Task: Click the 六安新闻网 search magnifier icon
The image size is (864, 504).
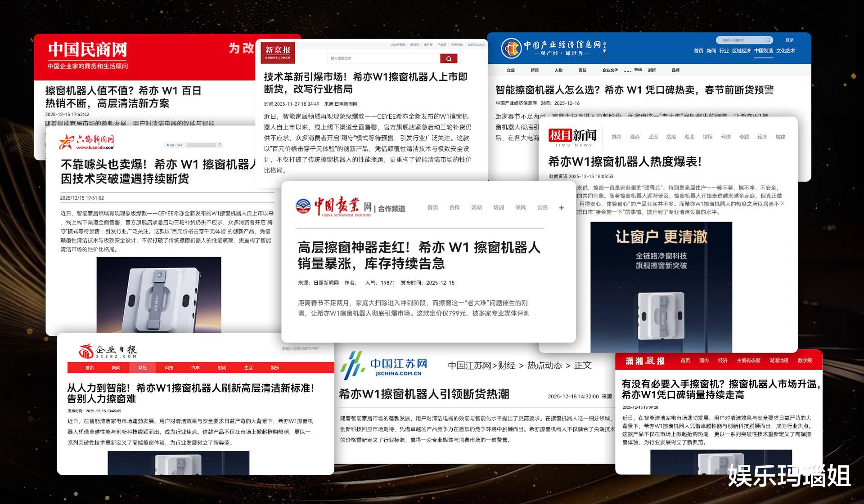Action: click(x=220, y=145)
